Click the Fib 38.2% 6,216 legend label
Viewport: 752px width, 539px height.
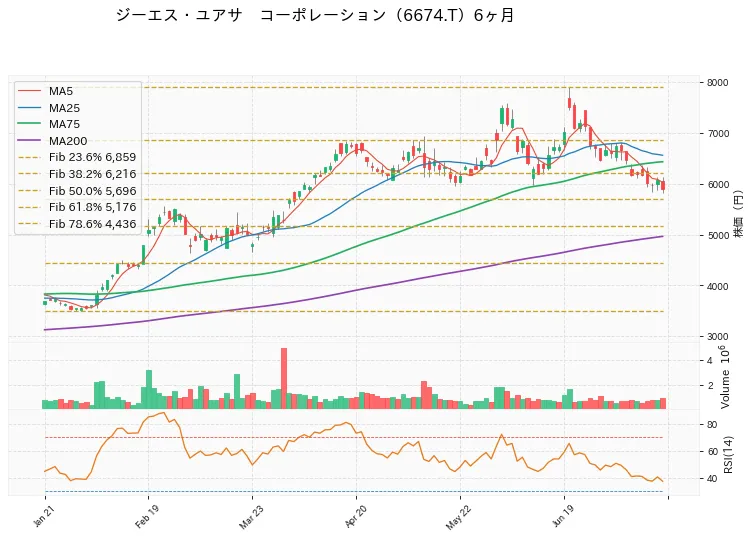click(x=93, y=174)
